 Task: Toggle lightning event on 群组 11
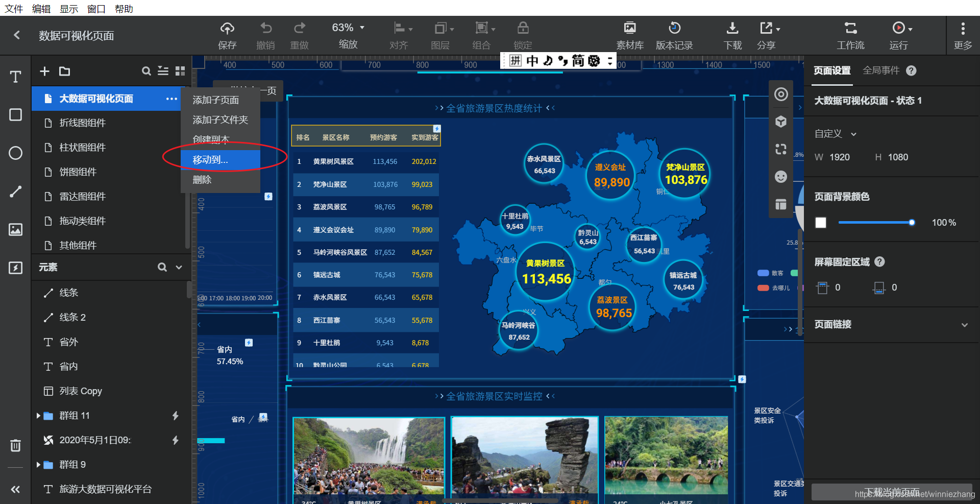pos(175,416)
